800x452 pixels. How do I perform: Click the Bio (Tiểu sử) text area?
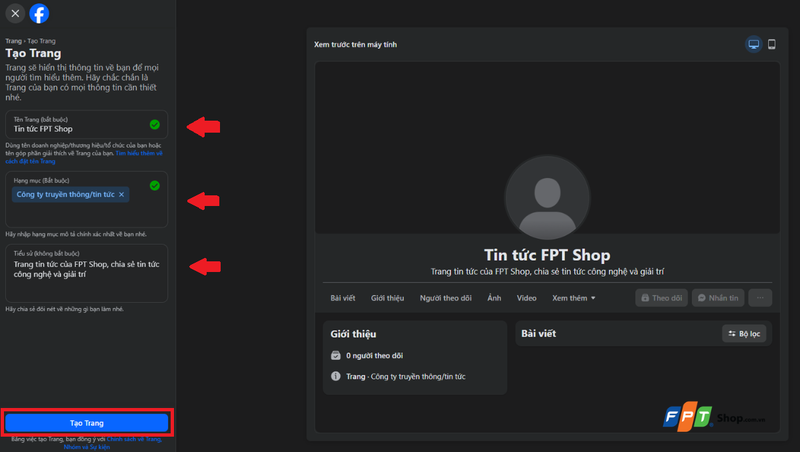(86, 273)
